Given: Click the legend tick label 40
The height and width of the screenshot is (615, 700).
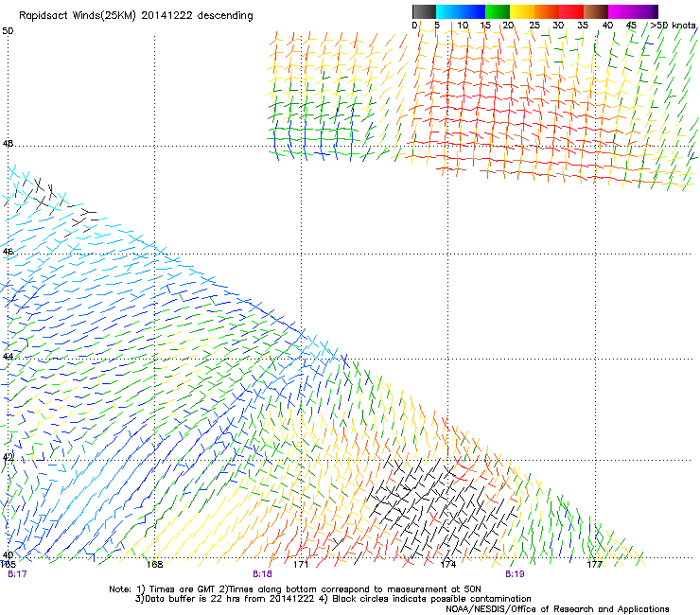Looking at the screenshot, I should 607,26.
